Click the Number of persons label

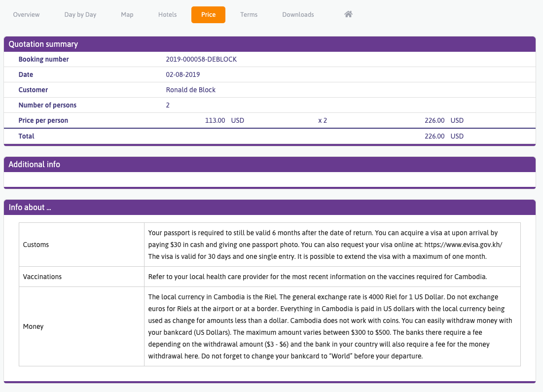click(47, 105)
